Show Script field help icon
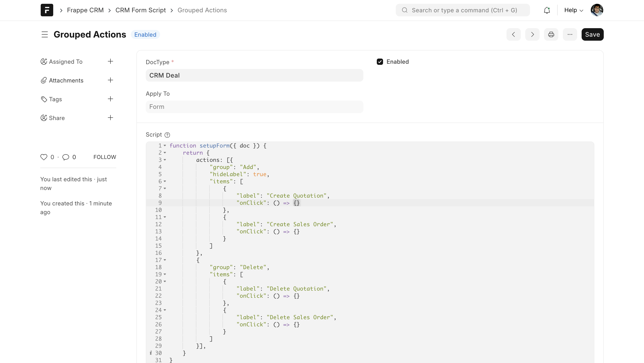 (167, 135)
